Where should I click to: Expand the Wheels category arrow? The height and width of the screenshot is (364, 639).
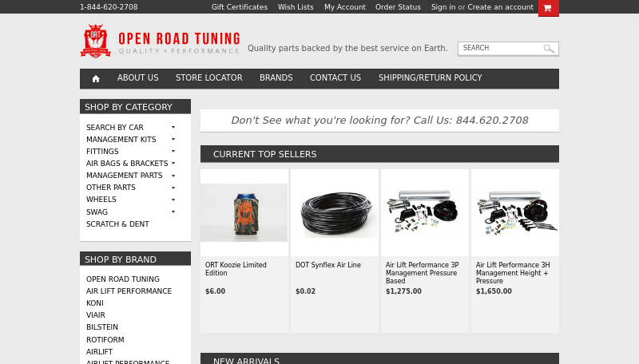click(173, 200)
